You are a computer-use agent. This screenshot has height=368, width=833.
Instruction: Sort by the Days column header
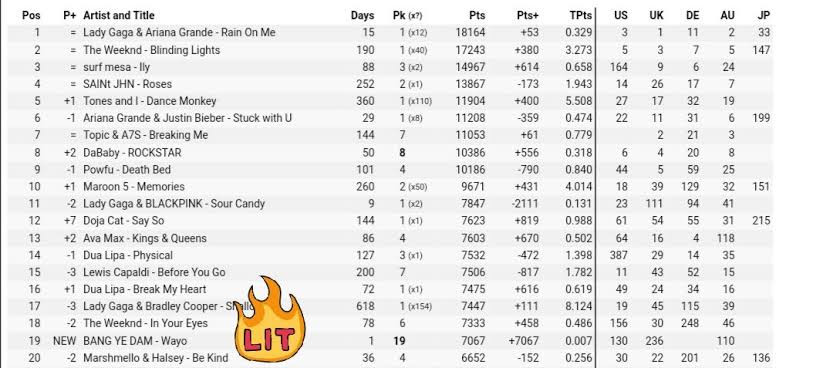click(x=362, y=15)
